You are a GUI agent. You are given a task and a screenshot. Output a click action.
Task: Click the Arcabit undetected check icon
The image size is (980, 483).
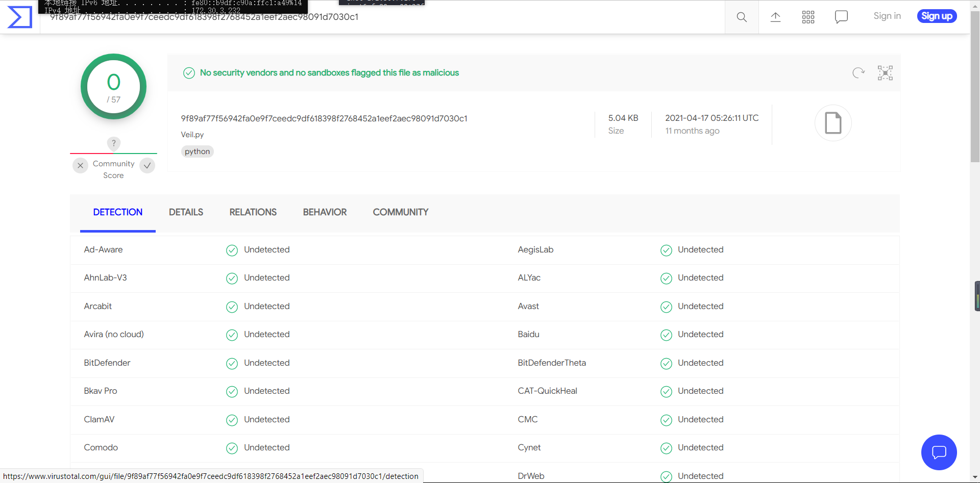click(x=232, y=307)
